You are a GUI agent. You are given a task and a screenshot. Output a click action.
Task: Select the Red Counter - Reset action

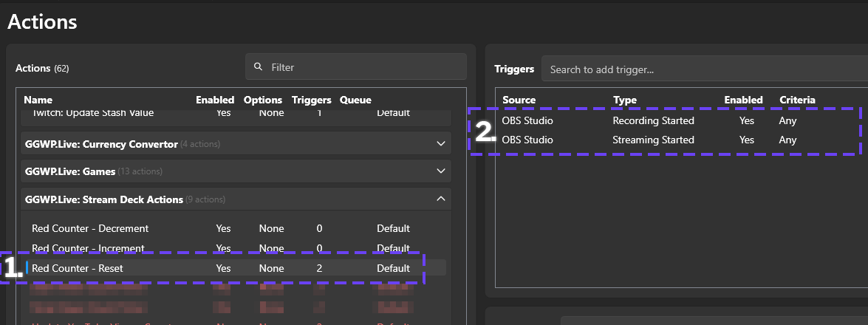78,268
